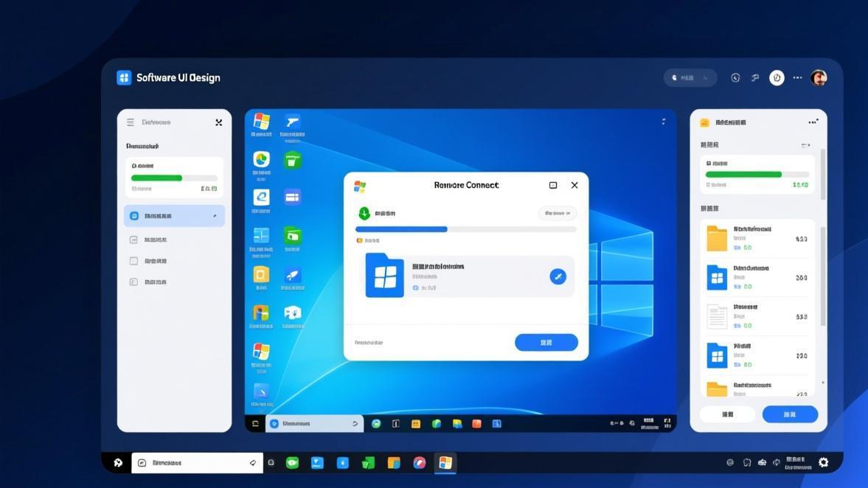Open the green circular app on remote desktop taskbar
Viewport: 868px width, 488px height.
point(376,424)
